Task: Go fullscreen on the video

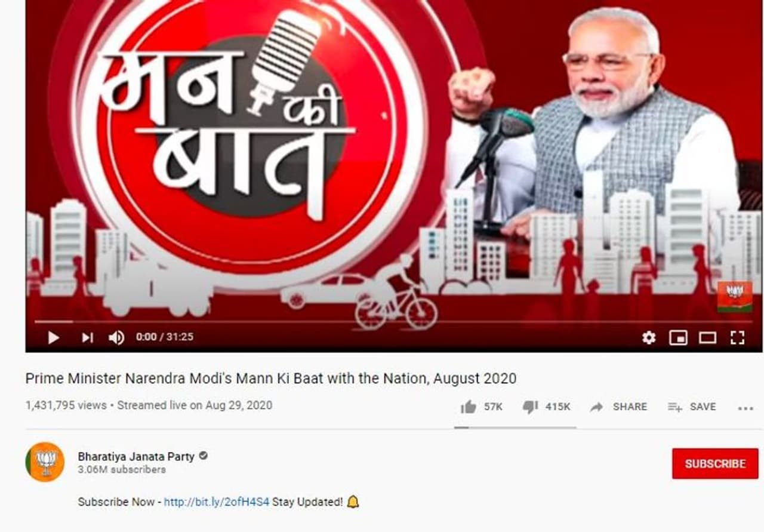Action: tap(737, 337)
